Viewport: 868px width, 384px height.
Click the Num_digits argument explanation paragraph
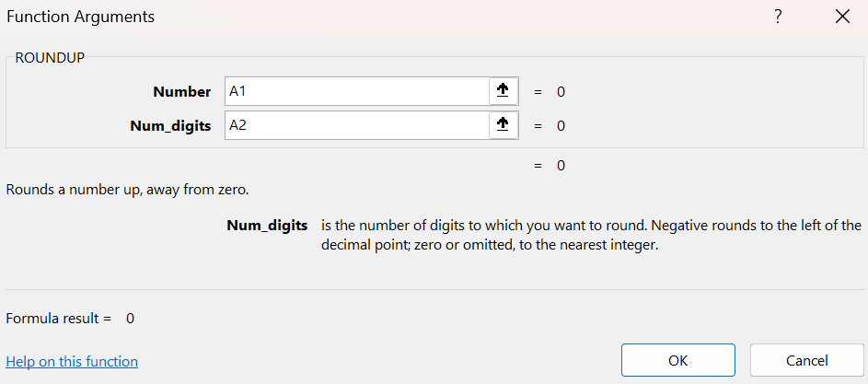591,236
